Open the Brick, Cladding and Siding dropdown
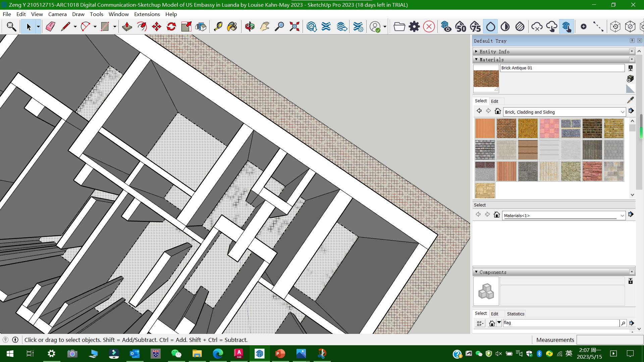 point(622,112)
